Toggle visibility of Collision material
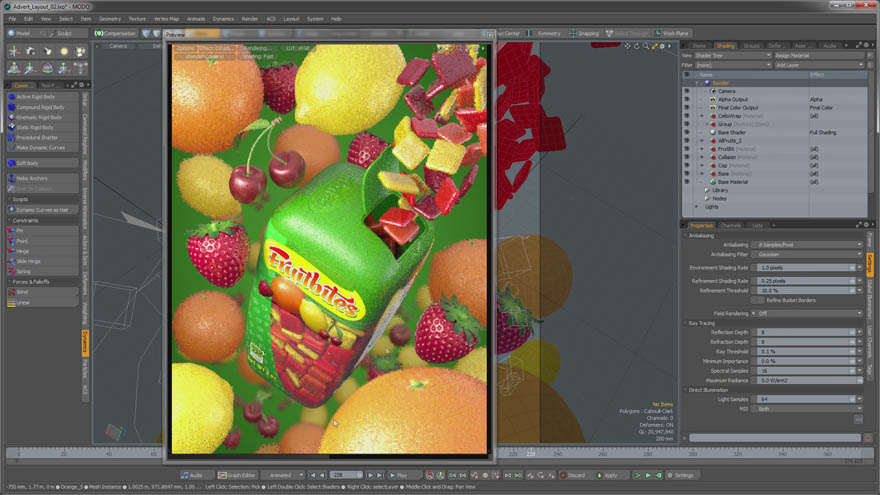 686,157
